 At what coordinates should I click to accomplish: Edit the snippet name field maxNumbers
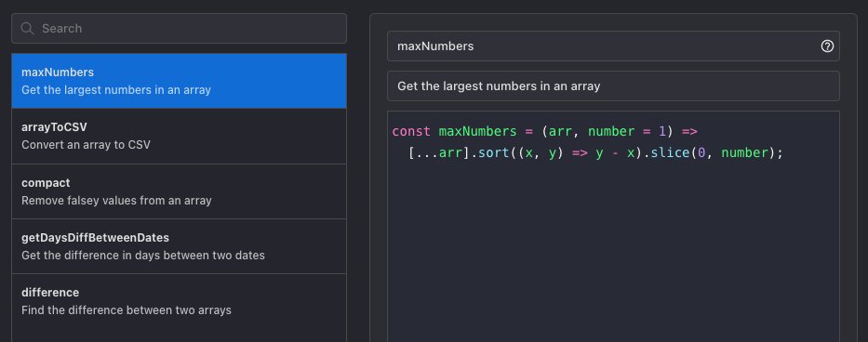pos(613,46)
